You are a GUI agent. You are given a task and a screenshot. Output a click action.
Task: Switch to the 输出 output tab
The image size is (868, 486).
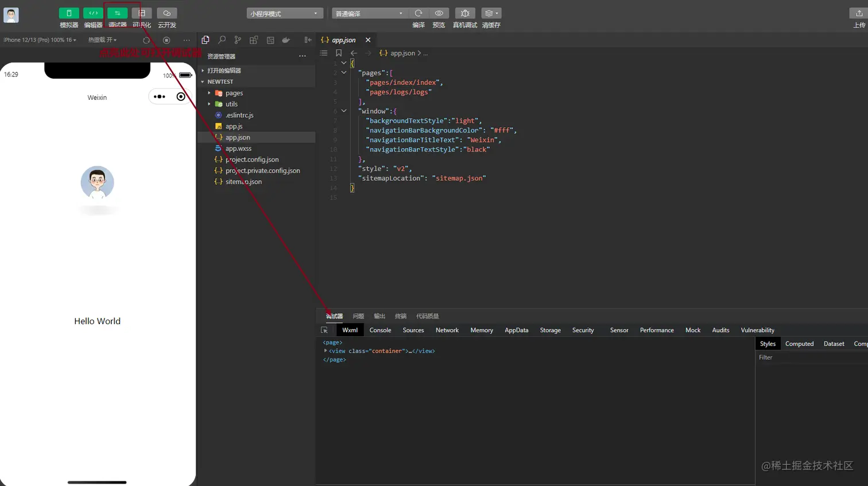379,316
